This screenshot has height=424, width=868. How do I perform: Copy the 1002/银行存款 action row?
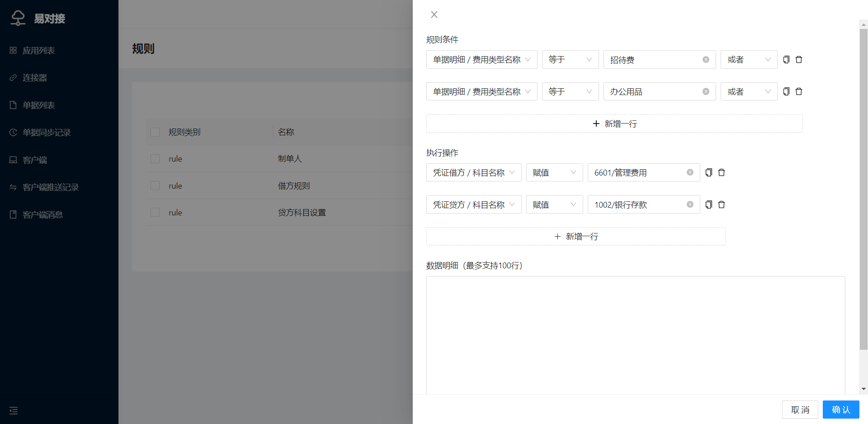709,205
